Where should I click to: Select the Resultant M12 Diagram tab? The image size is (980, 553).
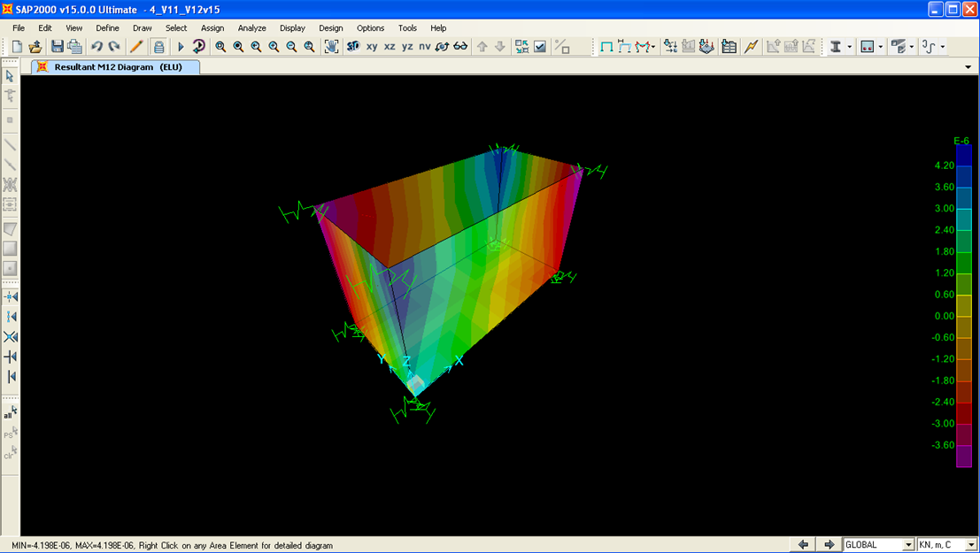click(117, 67)
